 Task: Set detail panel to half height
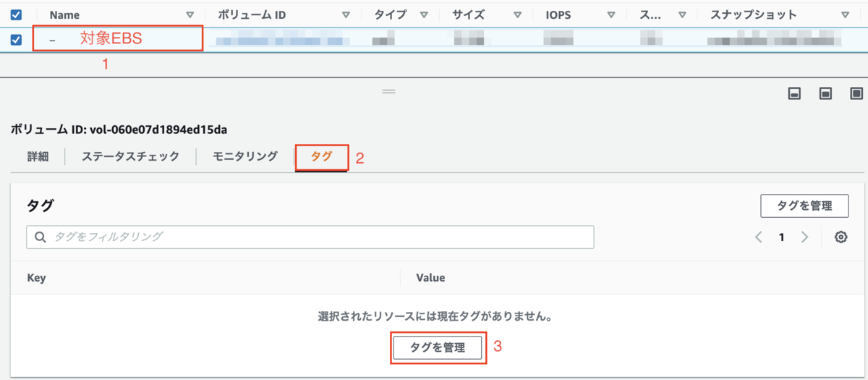[825, 93]
